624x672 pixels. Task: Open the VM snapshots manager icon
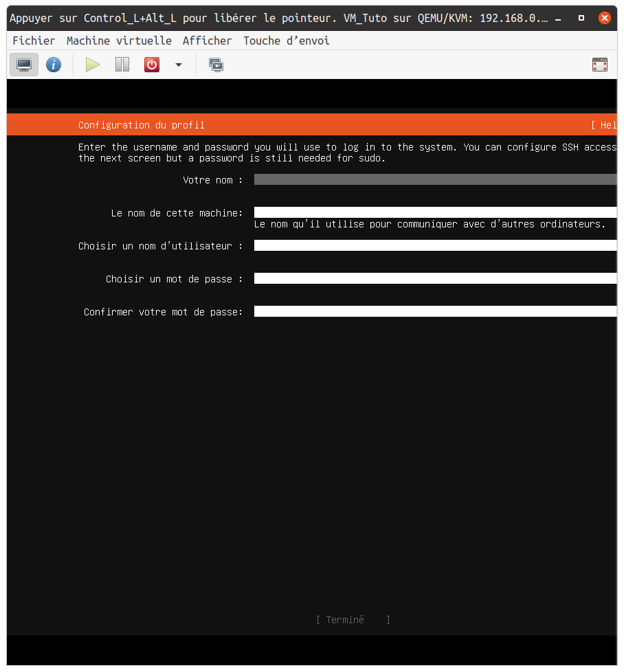[x=216, y=65]
